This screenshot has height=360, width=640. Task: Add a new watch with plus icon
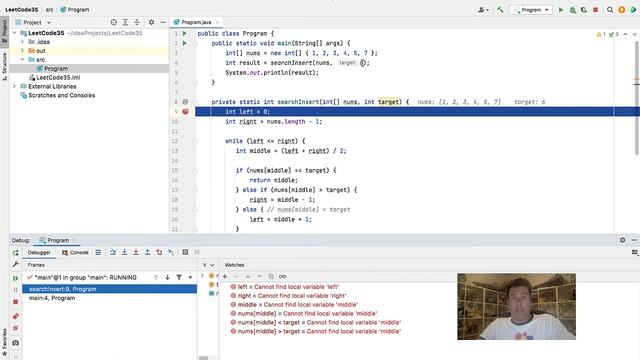tap(225, 276)
